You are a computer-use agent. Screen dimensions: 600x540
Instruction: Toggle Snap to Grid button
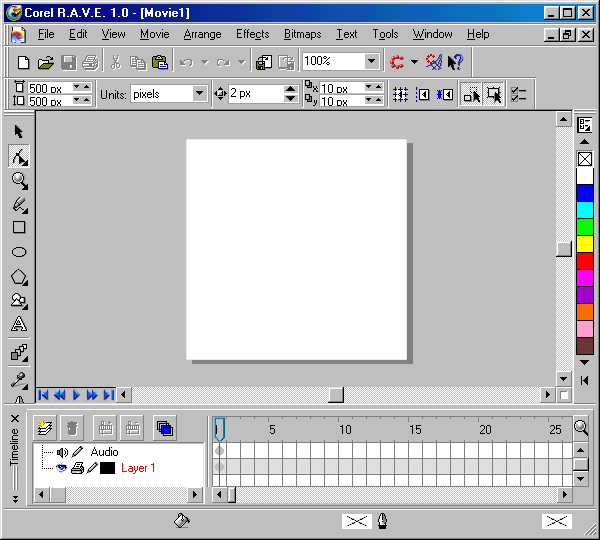[400, 94]
